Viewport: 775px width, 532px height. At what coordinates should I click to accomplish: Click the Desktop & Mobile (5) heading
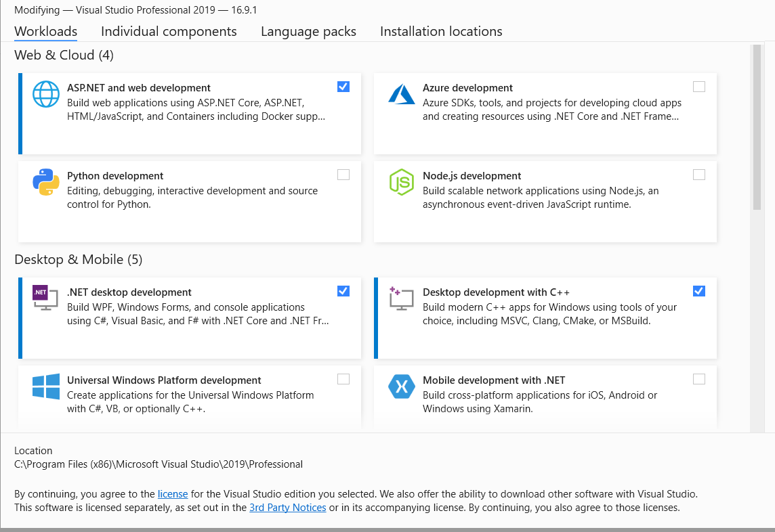79,259
